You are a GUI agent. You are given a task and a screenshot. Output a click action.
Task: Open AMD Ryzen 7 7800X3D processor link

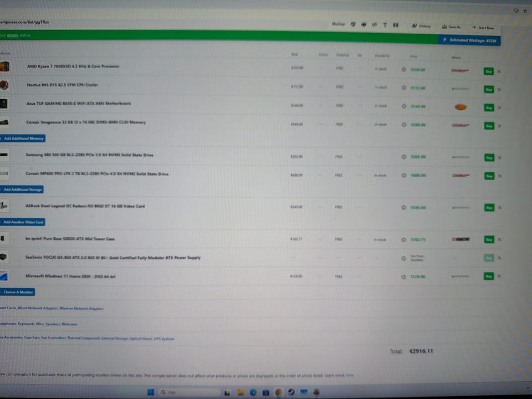click(x=73, y=66)
